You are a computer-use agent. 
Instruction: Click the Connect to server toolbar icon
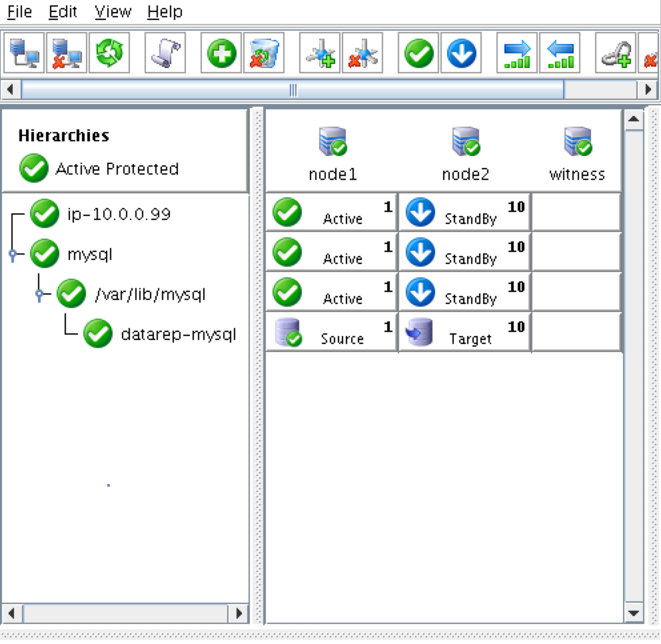(24, 53)
